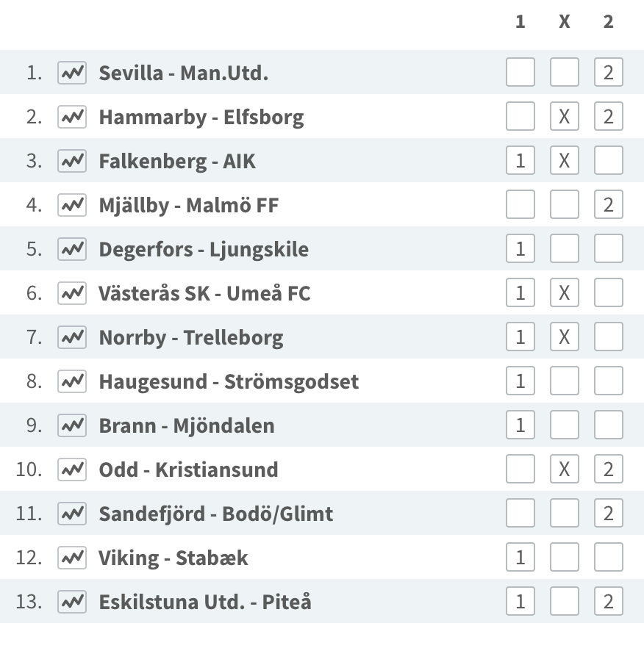Screen dimensions: 644x651
Task: Show stats chart for Falkenberg - AIK
Action: pos(72,161)
